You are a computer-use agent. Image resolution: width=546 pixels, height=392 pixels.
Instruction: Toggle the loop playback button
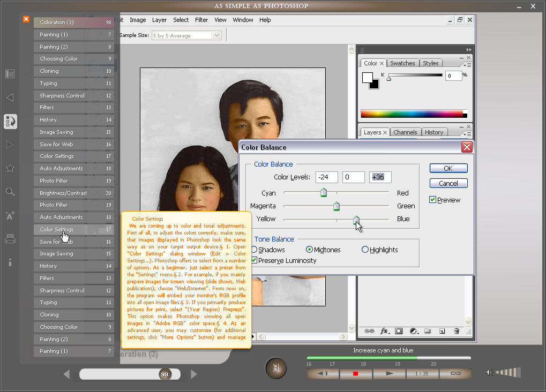455,374
